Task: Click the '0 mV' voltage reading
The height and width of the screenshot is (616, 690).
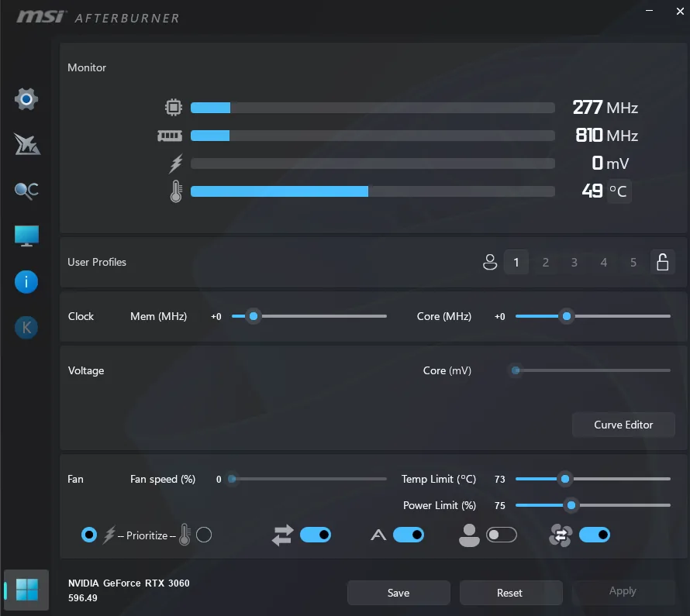Action: (x=610, y=163)
